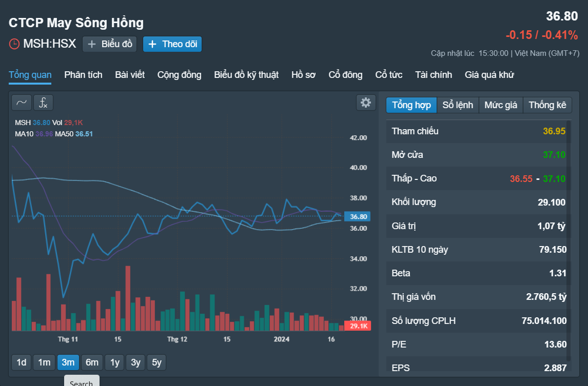
Task: Click the current price 36.80 header
Action: 562,16
